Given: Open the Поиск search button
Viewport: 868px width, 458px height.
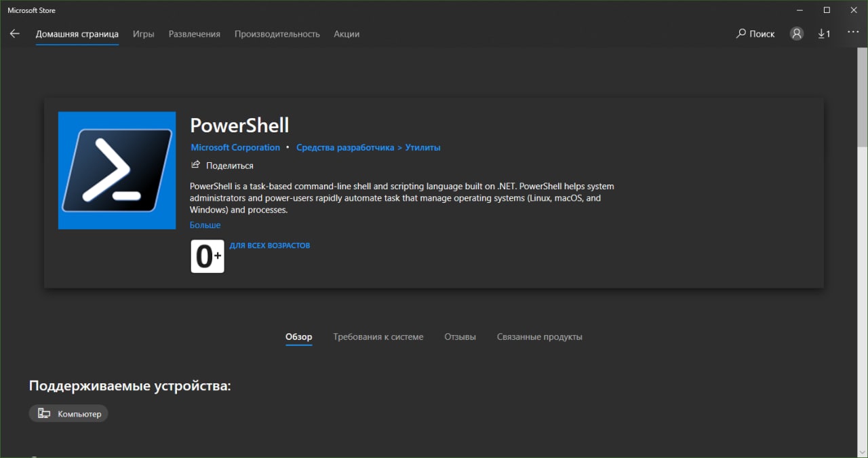Looking at the screenshot, I should click(x=755, y=34).
